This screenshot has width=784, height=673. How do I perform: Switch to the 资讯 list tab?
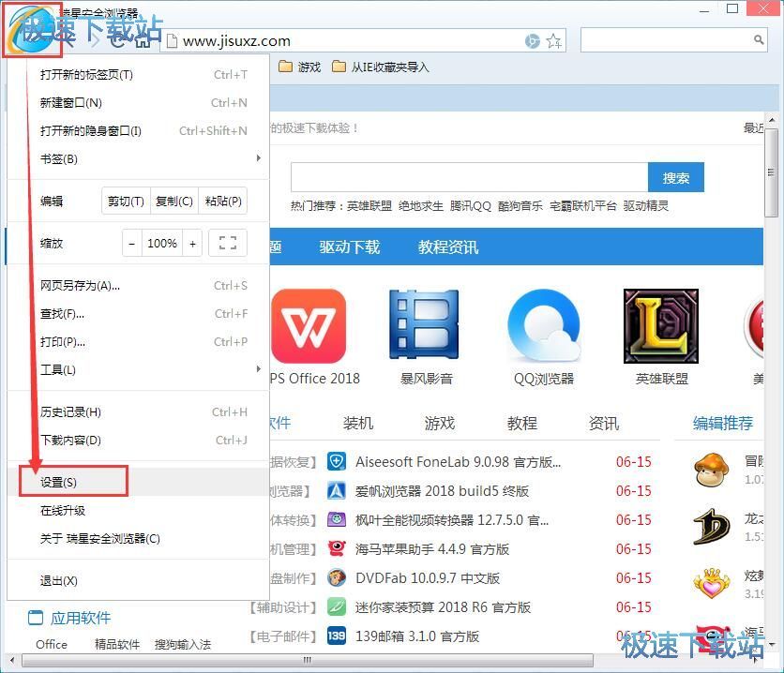pos(604,423)
